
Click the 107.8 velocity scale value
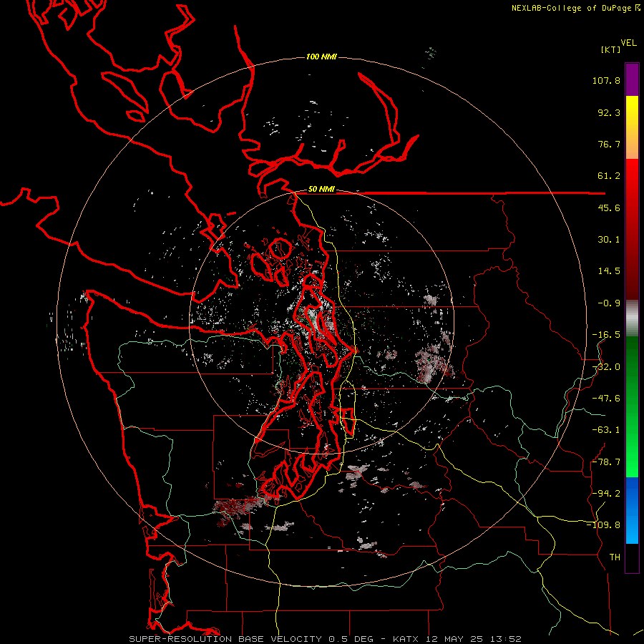click(606, 80)
